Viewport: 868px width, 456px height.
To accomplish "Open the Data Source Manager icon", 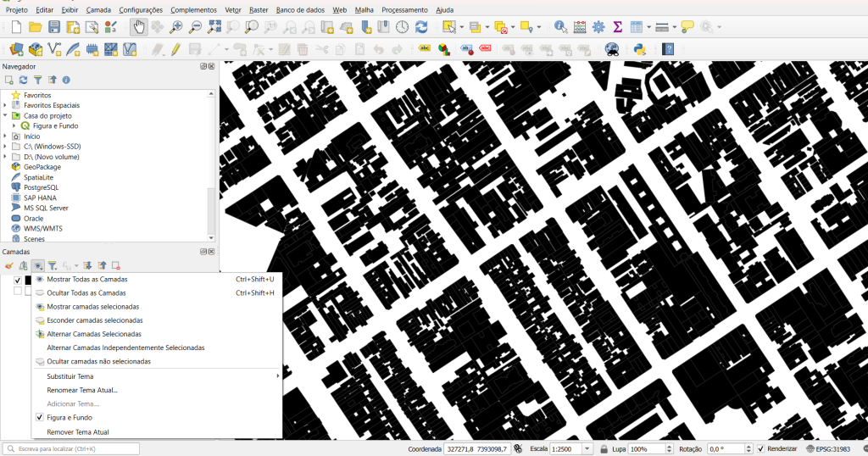I will (x=16, y=49).
